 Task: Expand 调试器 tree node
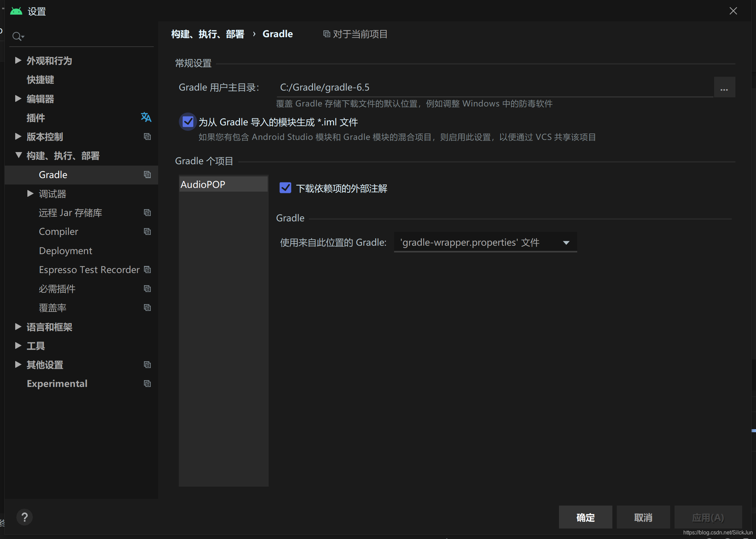pos(30,193)
